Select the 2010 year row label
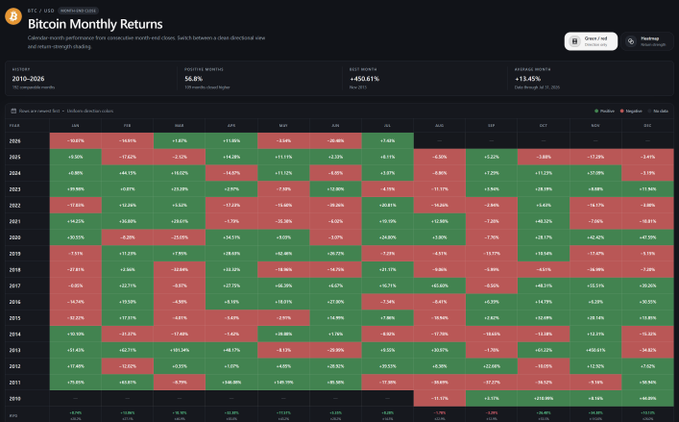Screen dimensions: 679x422 pos(15,398)
